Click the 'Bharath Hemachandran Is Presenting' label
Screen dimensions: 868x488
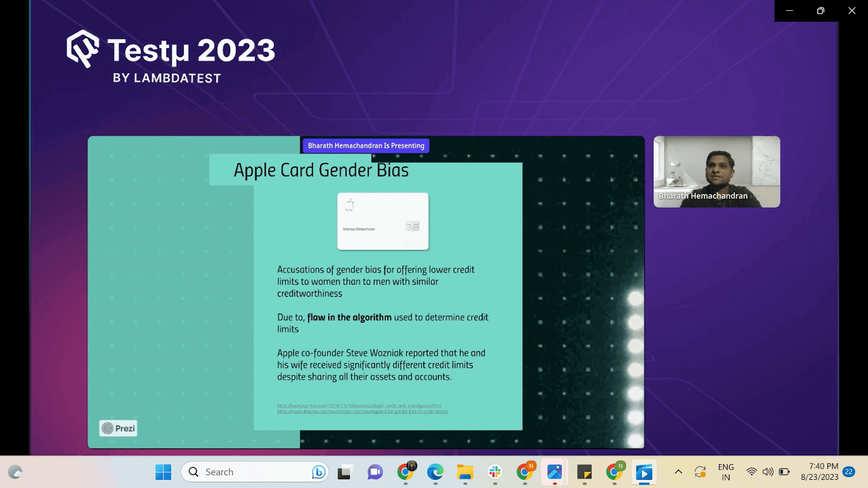[366, 146]
